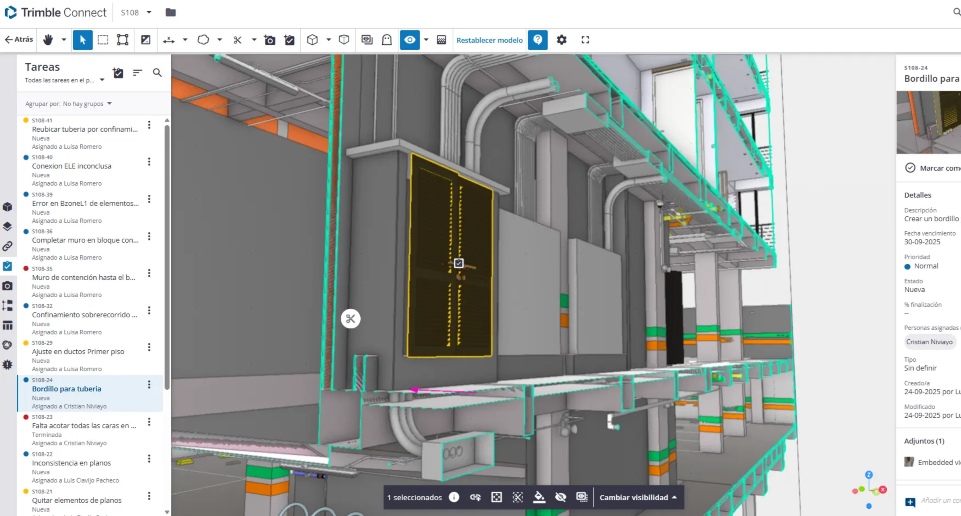The height and width of the screenshot is (516, 961).
Task: Open options menu for 'Conexion ELE inconclusa'
Action: (x=149, y=160)
